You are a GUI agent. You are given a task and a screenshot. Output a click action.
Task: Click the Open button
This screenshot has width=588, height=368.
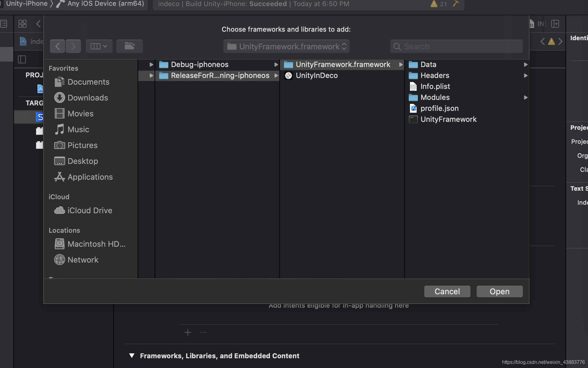[x=499, y=292]
